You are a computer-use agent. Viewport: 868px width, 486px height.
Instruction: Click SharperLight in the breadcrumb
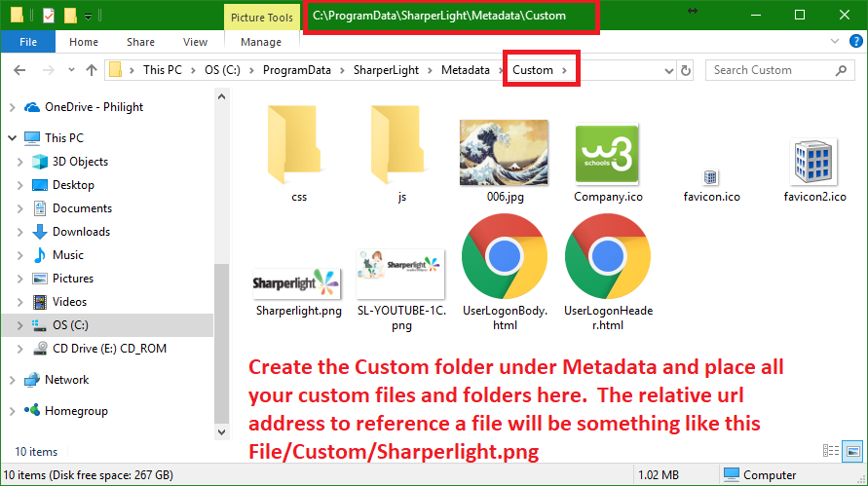(387, 70)
